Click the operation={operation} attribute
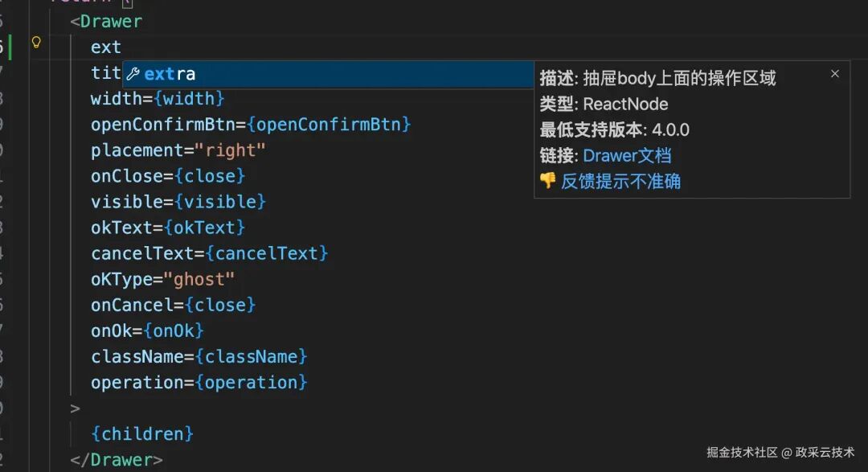Screen dimensions: 868x472 (198, 382)
